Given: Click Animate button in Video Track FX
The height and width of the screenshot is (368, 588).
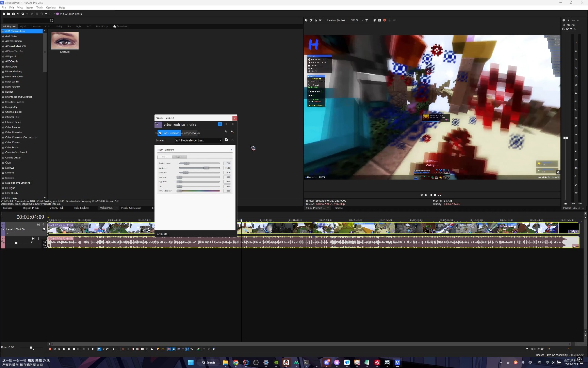Looking at the screenshot, I should (x=162, y=234).
